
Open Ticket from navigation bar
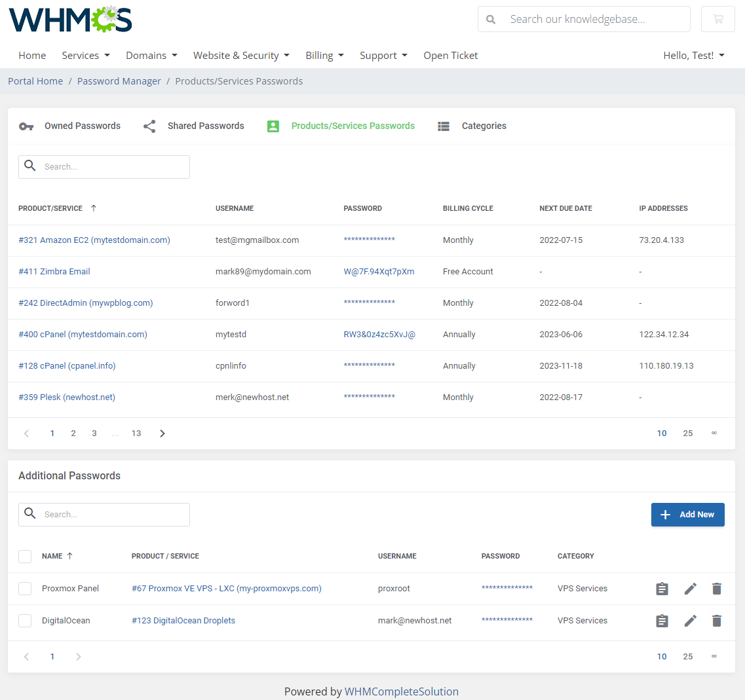click(450, 56)
